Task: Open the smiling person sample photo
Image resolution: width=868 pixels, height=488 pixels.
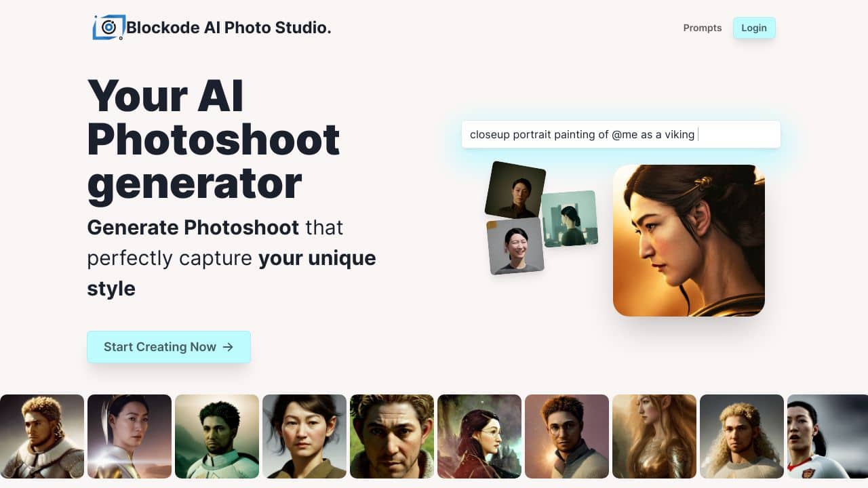Action: point(515,246)
